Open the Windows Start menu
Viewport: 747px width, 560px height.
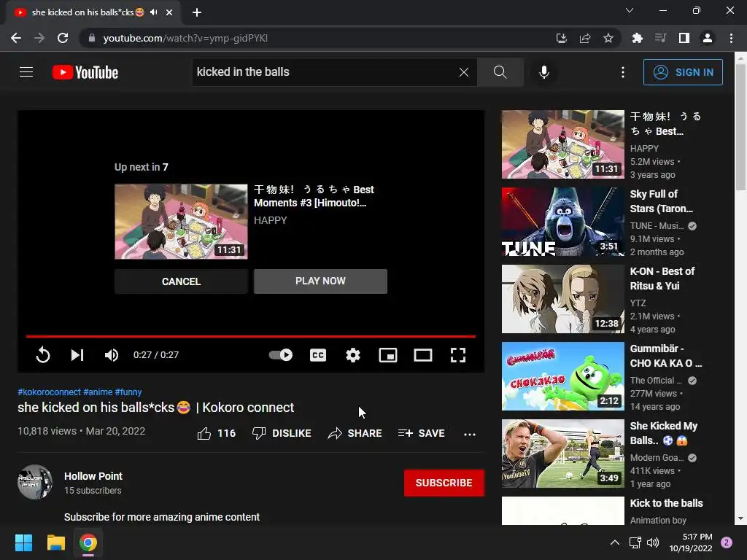coord(23,542)
